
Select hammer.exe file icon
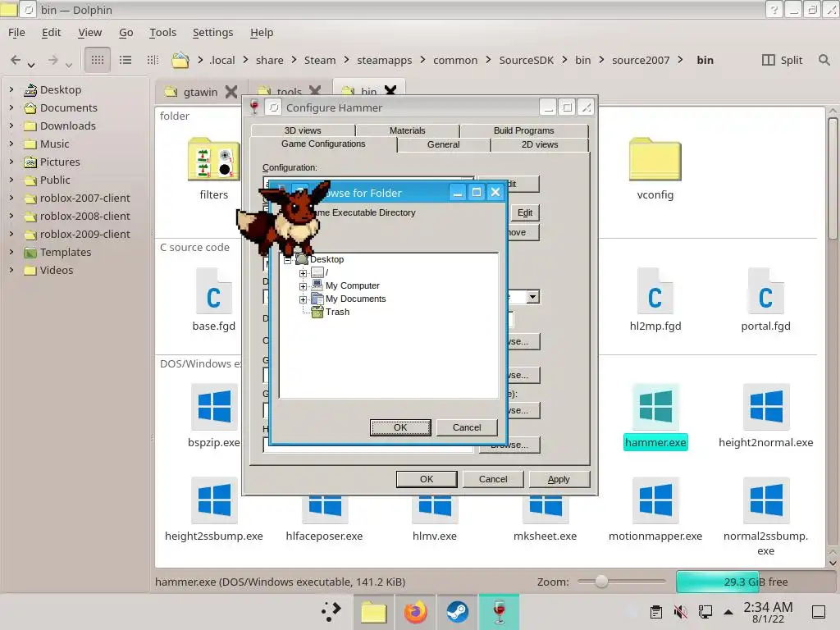pyautogui.click(x=655, y=407)
